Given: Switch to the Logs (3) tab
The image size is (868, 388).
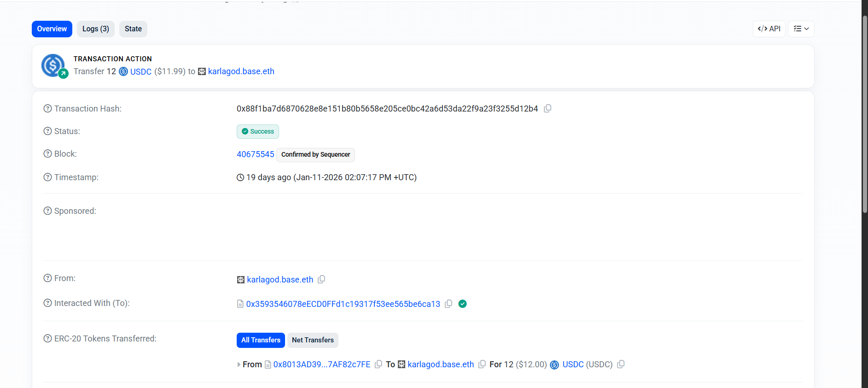Looking at the screenshot, I should click(x=95, y=29).
